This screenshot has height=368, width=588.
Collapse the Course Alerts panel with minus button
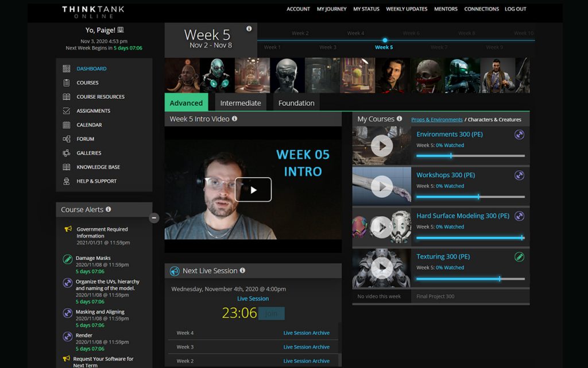154,218
